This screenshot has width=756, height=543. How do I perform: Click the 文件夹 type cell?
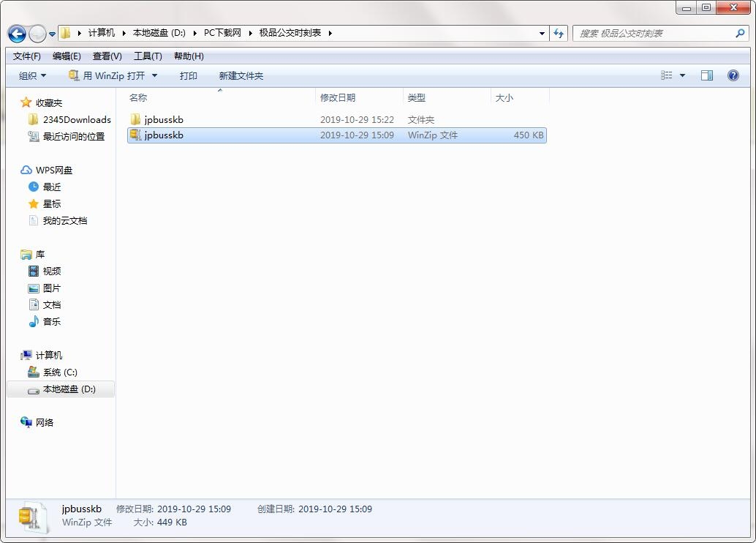pos(421,120)
